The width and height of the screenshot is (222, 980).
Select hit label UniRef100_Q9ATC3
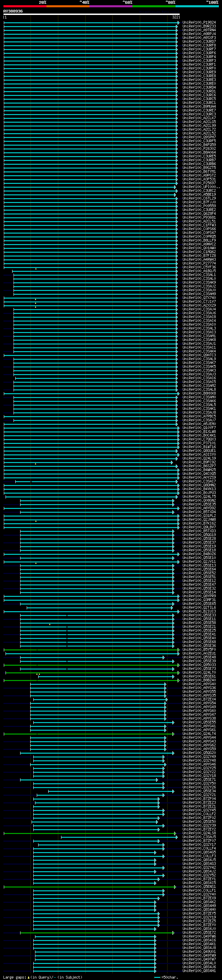click(x=199, y=355)
